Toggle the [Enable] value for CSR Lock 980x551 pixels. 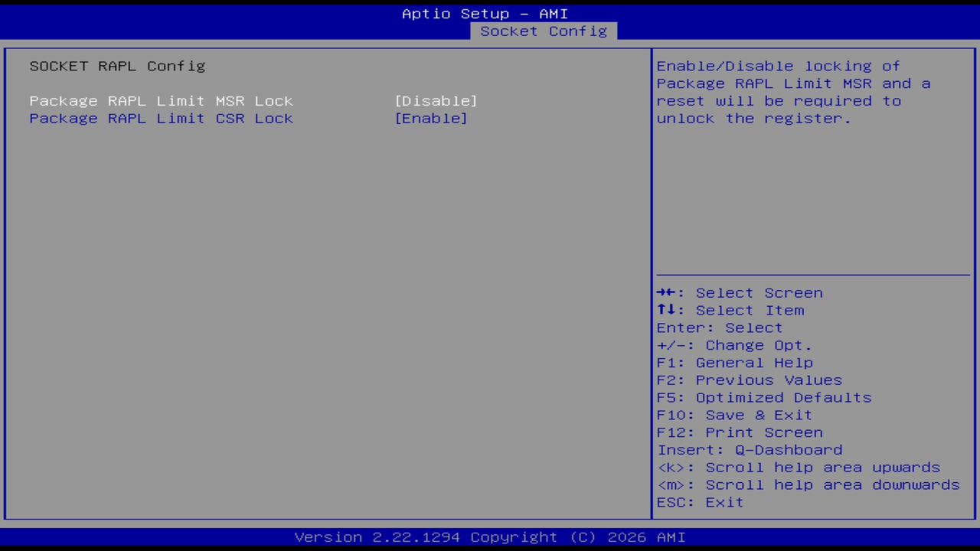point(431,118)
